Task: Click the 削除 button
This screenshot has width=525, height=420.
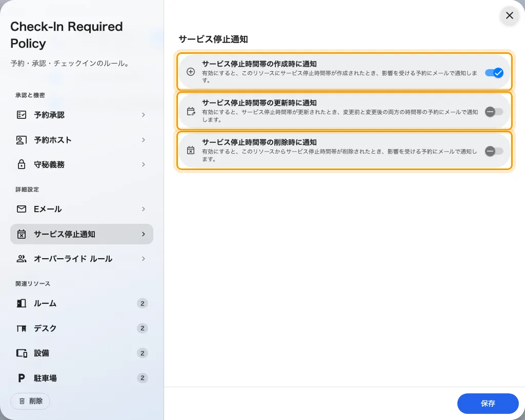Action: coord(30,401)
